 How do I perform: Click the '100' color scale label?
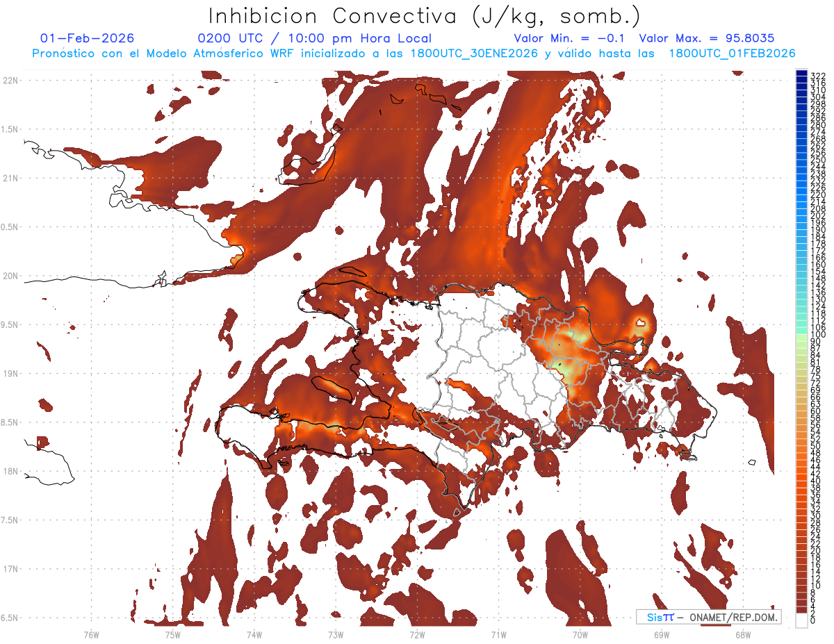818,335
